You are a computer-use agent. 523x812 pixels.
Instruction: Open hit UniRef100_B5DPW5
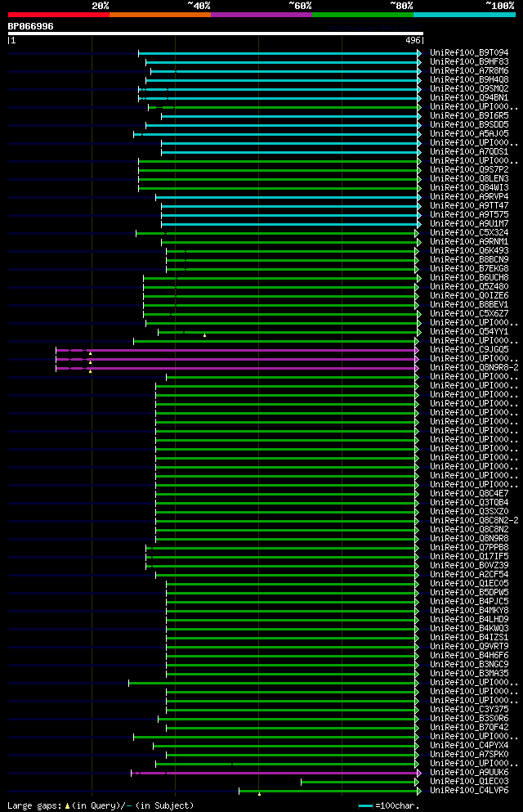(469, 592)
